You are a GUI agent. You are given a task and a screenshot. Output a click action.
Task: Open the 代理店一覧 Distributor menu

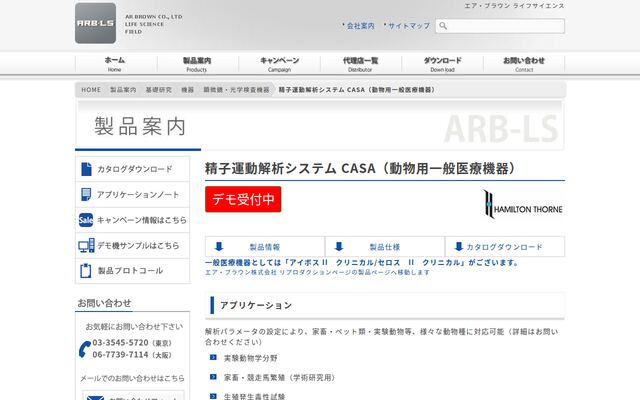(x=360, y=64)
